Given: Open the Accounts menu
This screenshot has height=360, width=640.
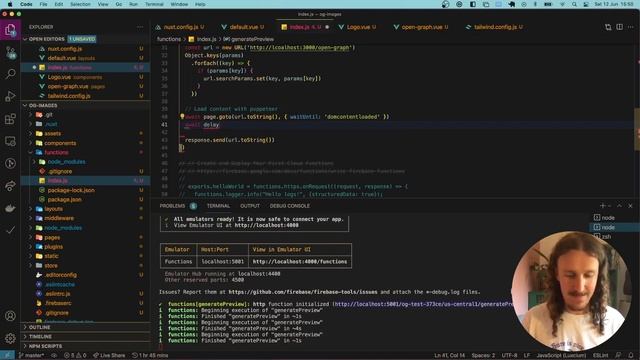Looking at the screenshot, I should coord(10,316).
